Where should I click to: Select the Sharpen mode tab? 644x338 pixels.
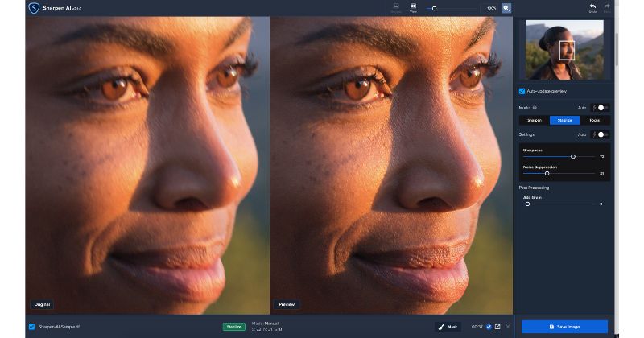535,121
